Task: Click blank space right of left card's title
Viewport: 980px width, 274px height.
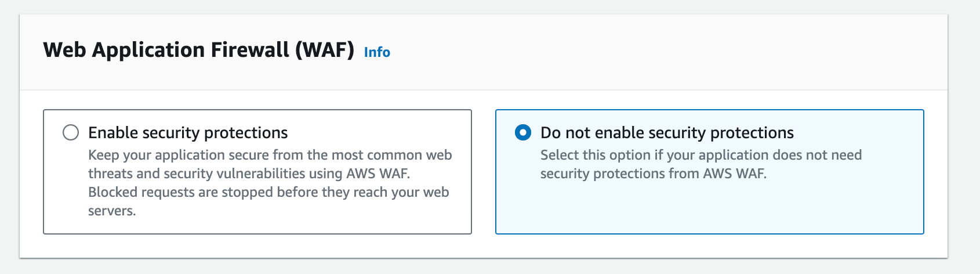Action: tap(377, 133)
